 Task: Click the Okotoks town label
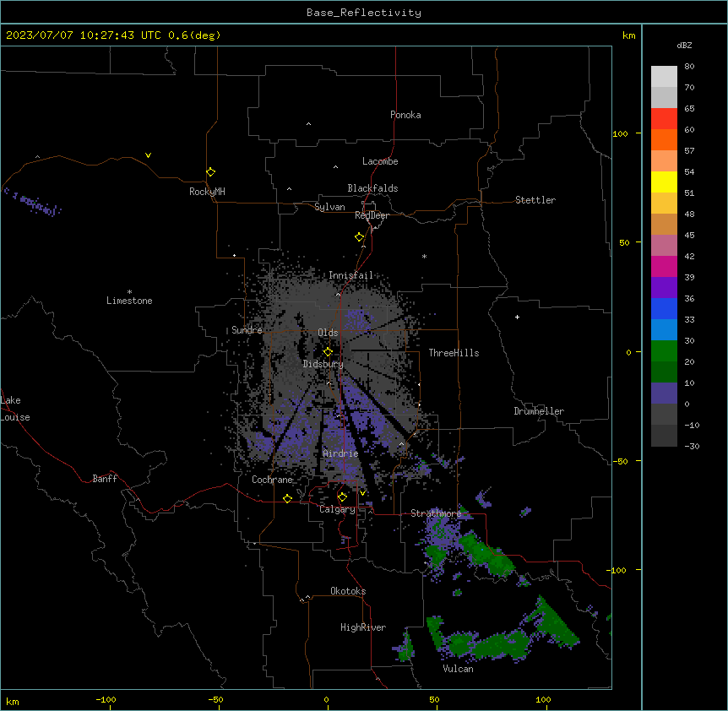tap(348, 591)
